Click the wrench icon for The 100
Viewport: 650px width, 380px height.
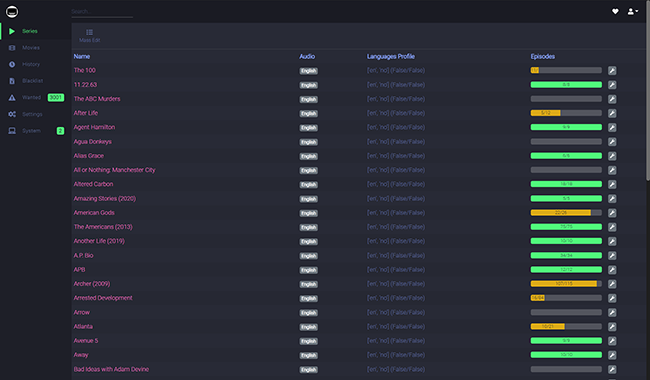[612, 70]
